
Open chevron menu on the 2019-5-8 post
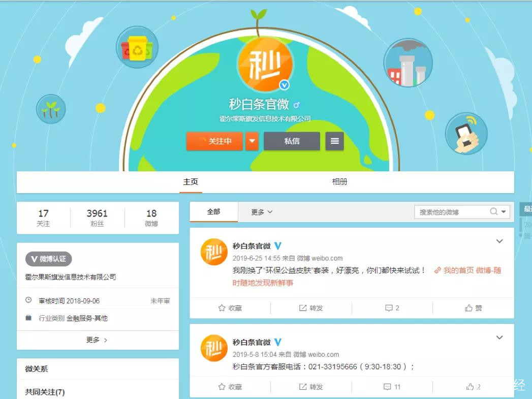(499, 337)
